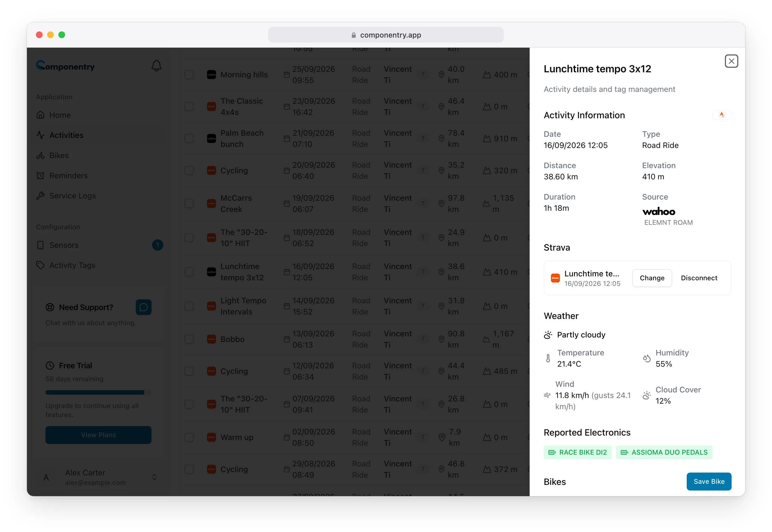The width and height of the screenshot is (772, 532).
Task: Click the Strava badge icon beside Activity Information
Action: [722, 115]
